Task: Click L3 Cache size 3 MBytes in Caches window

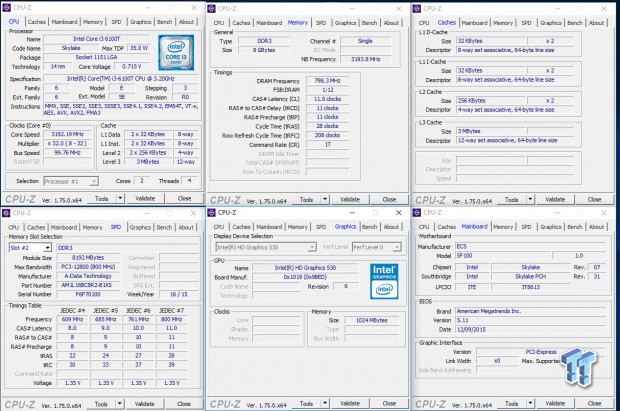Action: click(491, 131)
